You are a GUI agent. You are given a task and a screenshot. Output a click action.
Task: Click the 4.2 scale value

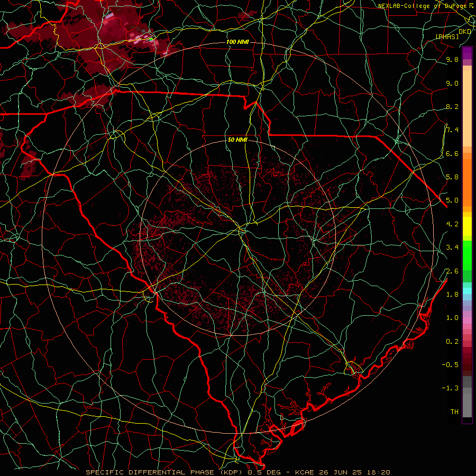(452, 224)
